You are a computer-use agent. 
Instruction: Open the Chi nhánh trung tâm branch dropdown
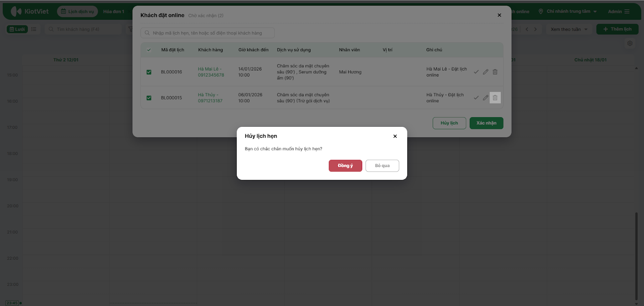pos(568,12)
